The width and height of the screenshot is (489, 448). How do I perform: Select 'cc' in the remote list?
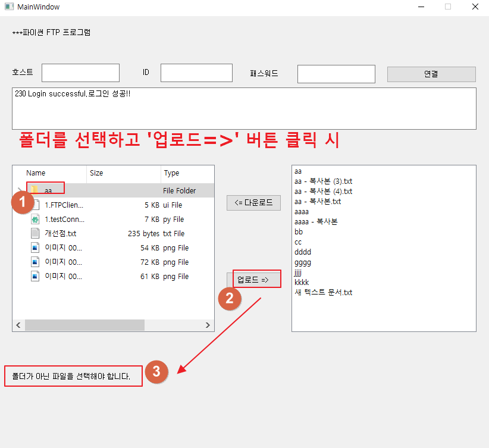coord(298,242)
